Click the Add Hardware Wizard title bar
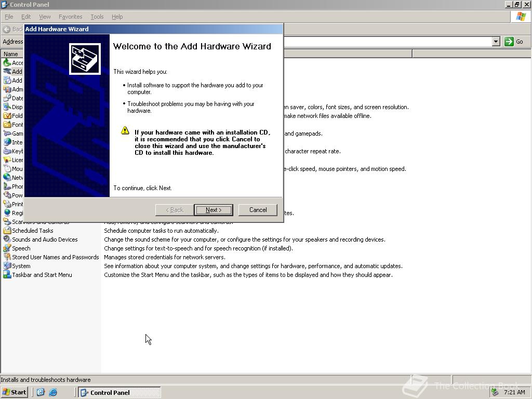The height and width of the screenshot is (399, 532). click(154, 29)
